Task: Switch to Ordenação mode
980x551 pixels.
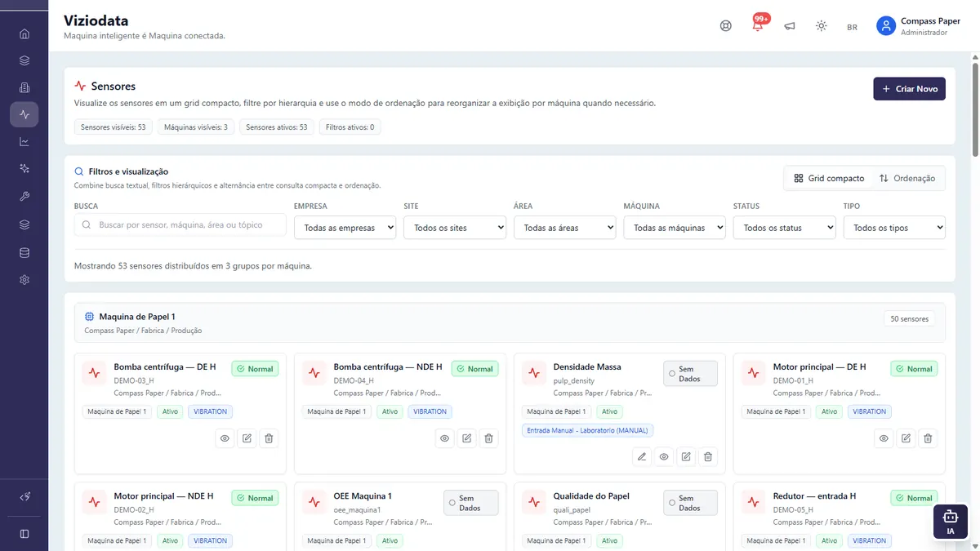Action: (x=907, y=178)
